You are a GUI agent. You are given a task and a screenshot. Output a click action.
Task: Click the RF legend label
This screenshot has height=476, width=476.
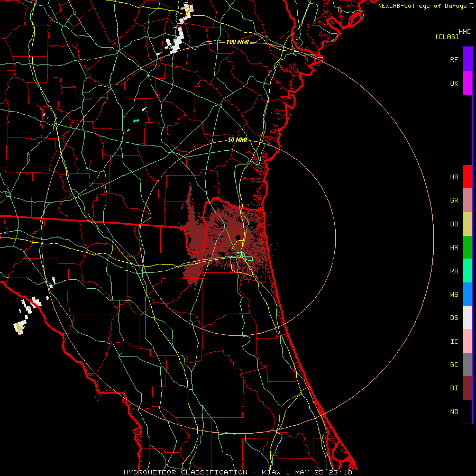[x=454, y=59]
